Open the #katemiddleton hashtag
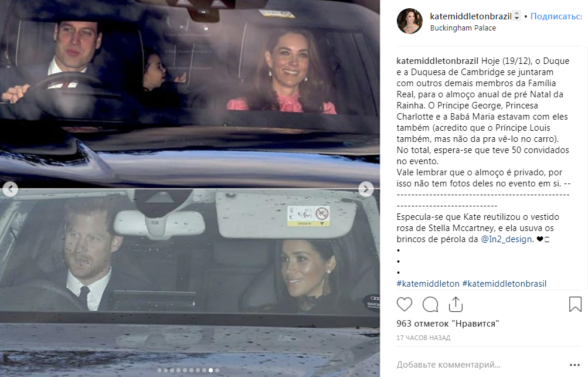This screenshot has height=377, width=588. (x=428, y=284)
